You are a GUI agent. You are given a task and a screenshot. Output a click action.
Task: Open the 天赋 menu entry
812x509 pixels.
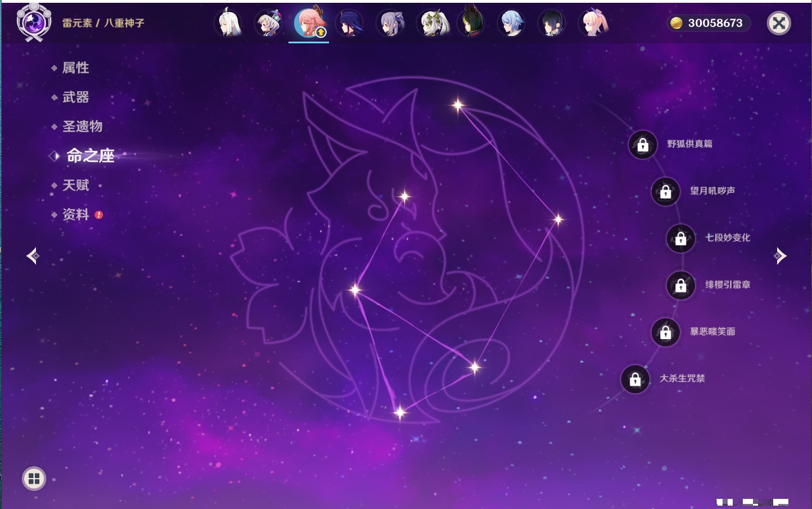click(75, 185)
